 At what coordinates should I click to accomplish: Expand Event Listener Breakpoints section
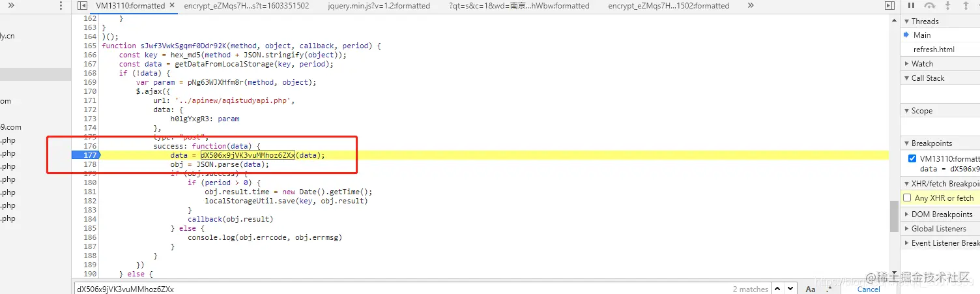click(x=940, y=243)
